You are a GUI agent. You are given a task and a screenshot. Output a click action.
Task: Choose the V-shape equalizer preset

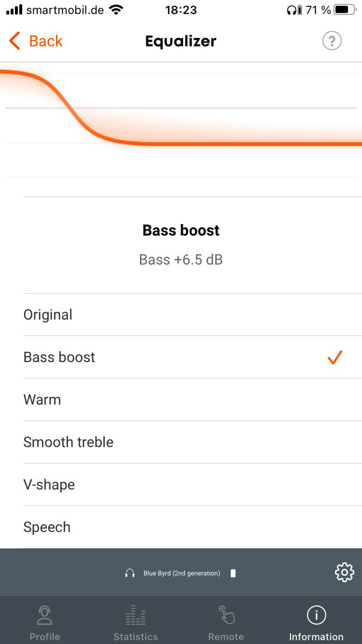[49, 485]
